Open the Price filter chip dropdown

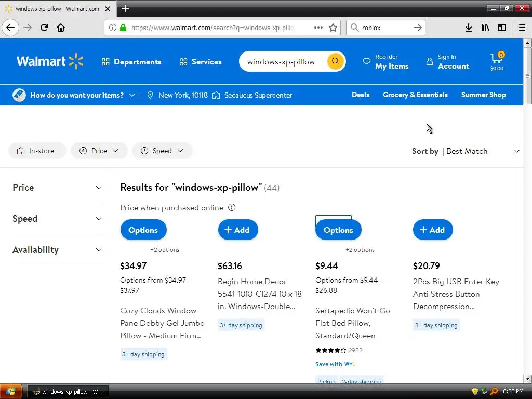pos(99,151)
